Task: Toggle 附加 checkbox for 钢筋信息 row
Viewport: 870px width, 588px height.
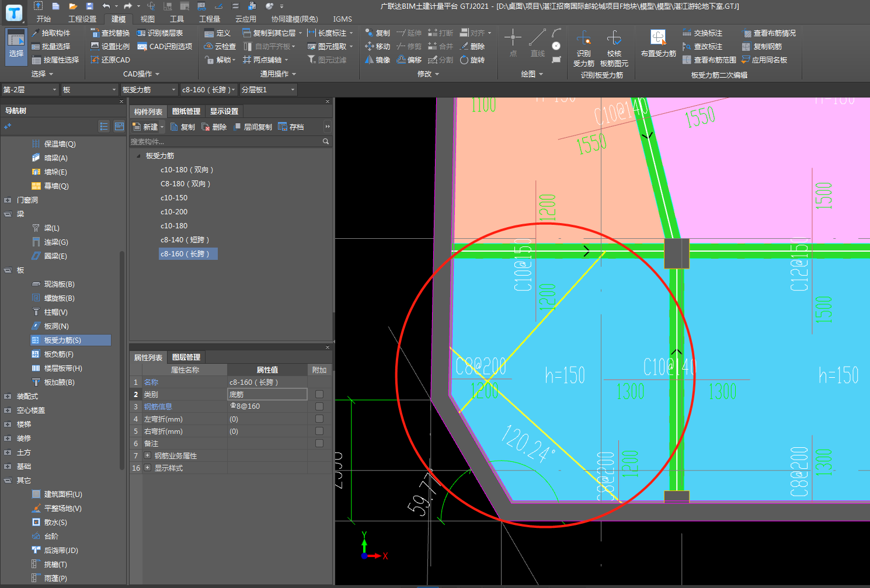Action: click(319, 406)
